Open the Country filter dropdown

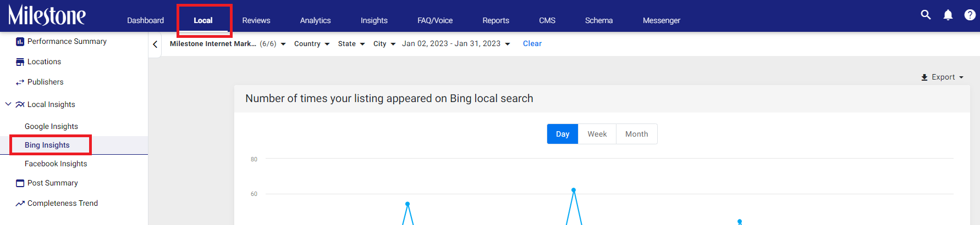click(312, 44)
